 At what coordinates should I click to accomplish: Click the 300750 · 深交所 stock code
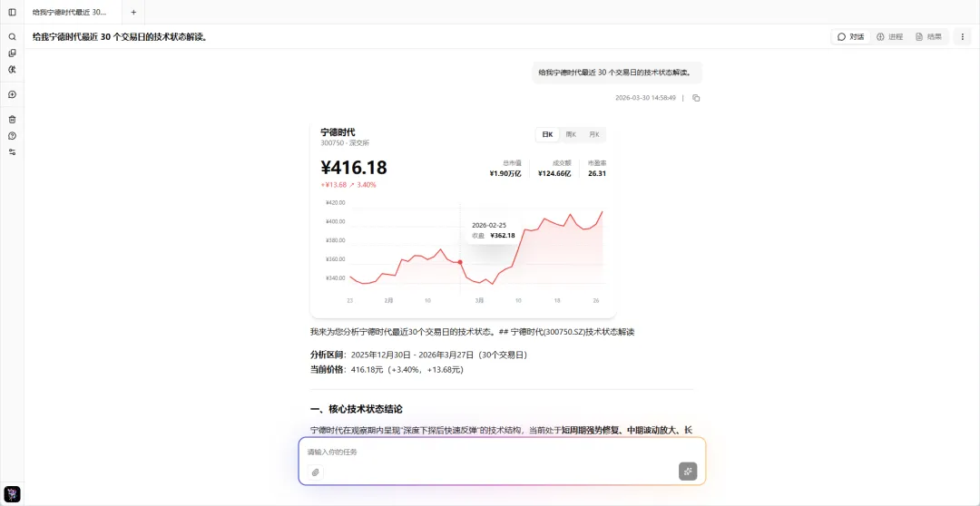(x=346, y=143)
